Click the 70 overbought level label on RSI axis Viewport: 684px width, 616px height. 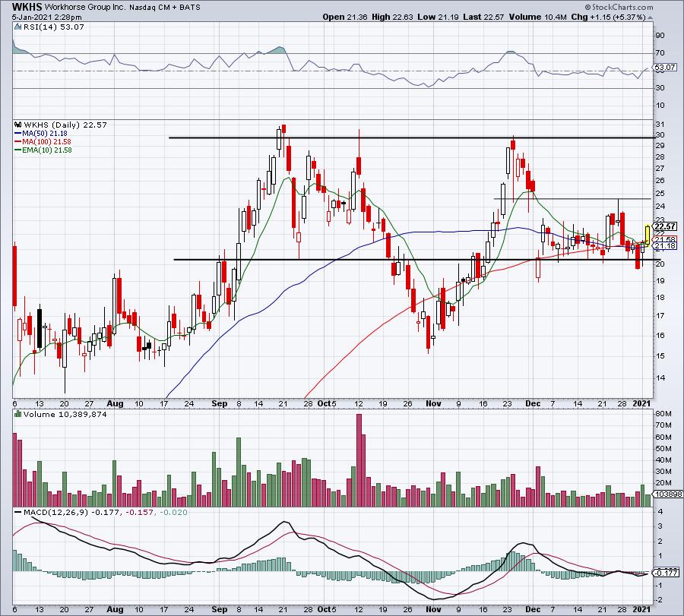(660, 53)
